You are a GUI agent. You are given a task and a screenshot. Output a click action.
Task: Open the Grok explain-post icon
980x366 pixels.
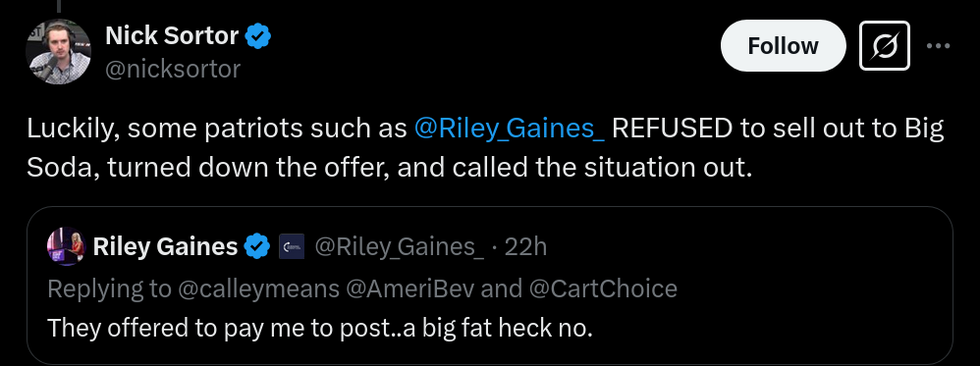885,45
